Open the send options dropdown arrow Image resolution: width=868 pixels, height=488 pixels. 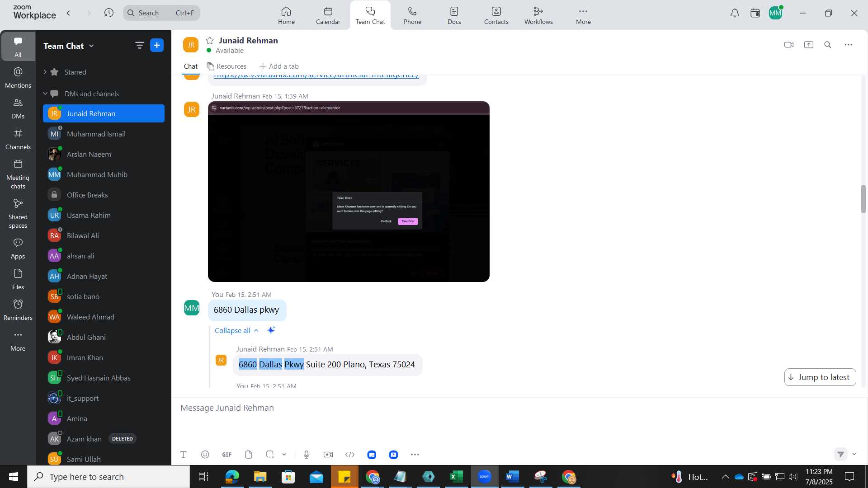click(x=854, y=454)
